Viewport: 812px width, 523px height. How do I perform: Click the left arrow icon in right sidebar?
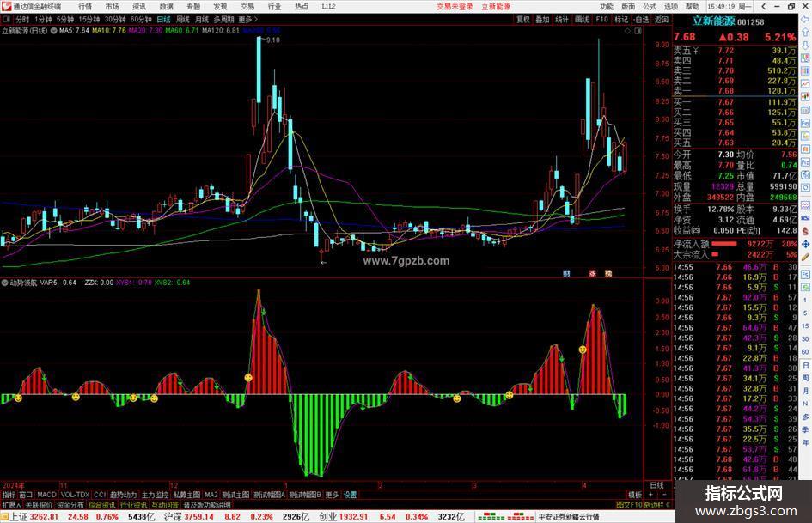[805, 19]
